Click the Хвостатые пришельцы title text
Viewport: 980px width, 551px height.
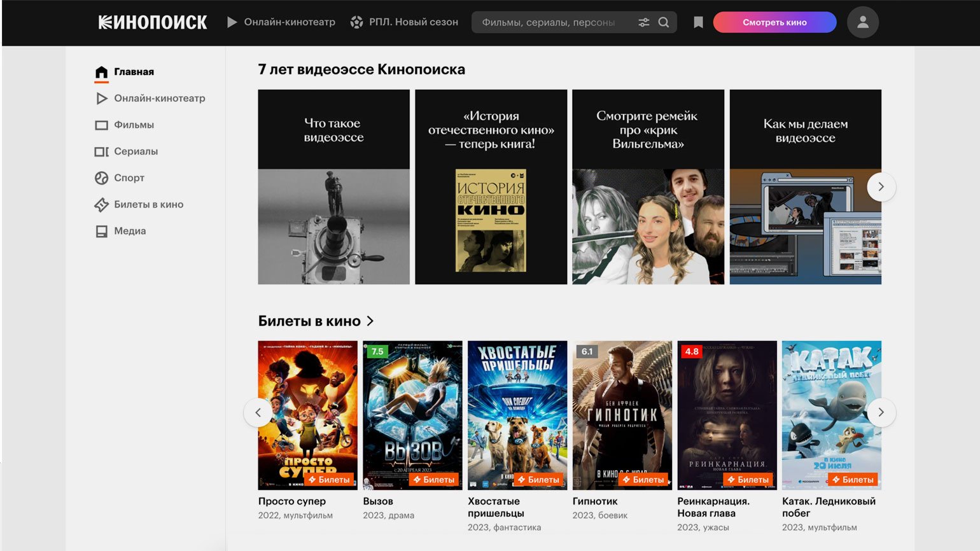pos(496,507)
